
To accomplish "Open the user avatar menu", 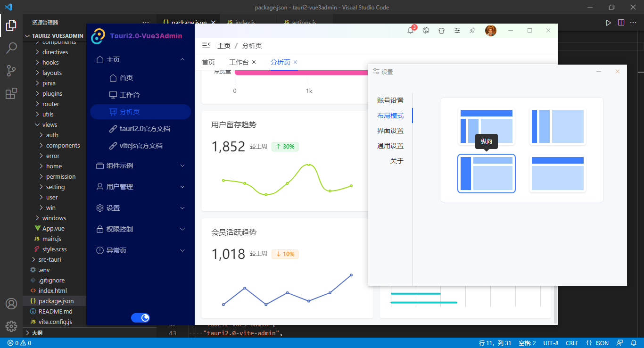I will pyautogui.click(x=491, y=30).
